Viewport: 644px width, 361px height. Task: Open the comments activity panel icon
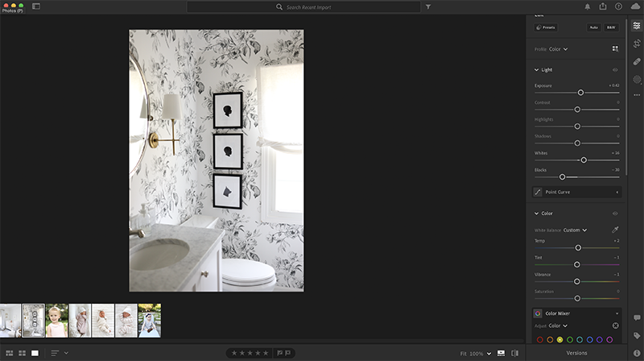tap(637, 317)
